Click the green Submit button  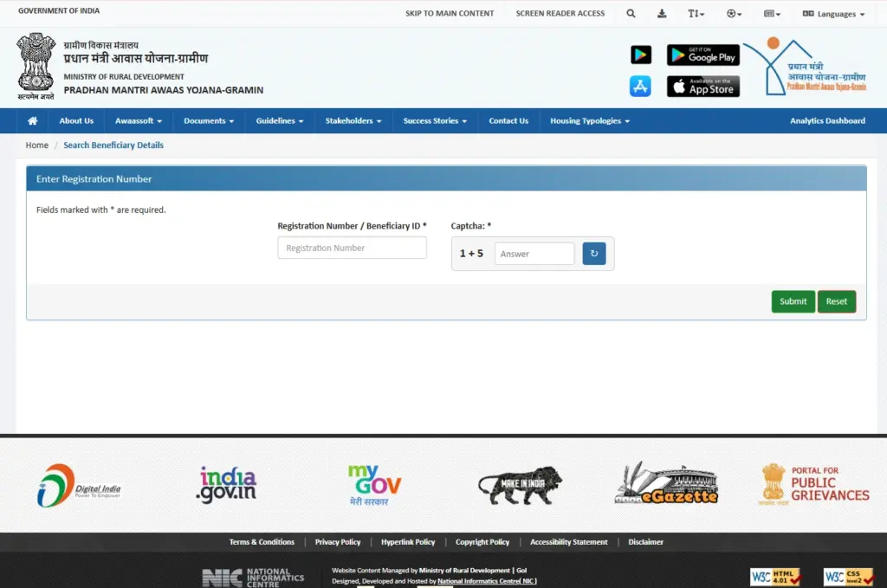pyautogui.click(x=793, y=301)
